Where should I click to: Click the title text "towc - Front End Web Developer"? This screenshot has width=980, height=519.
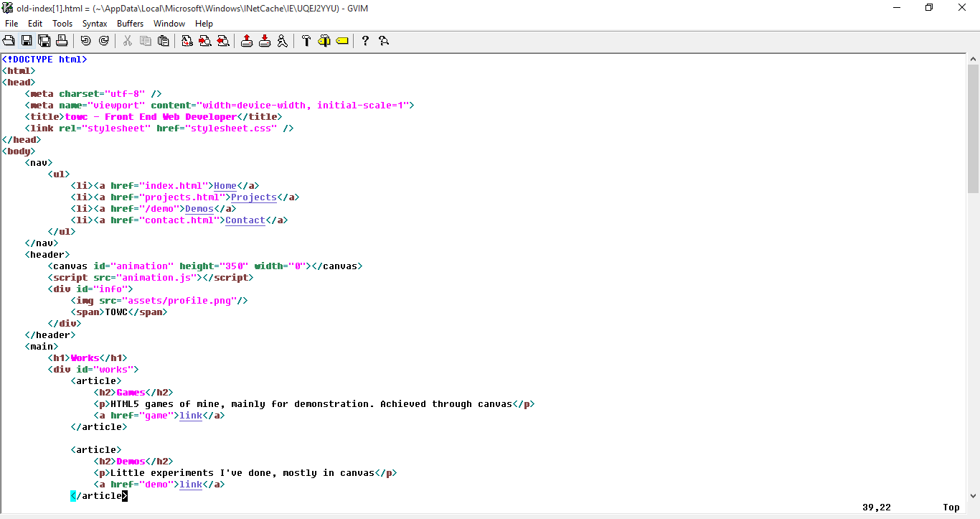pos(151,116)
